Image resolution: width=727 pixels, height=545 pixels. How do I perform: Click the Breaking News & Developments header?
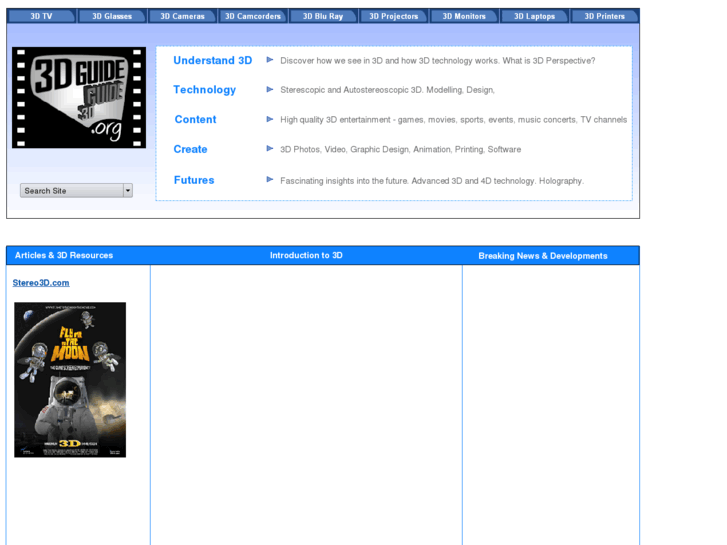(x=543, y=256)
